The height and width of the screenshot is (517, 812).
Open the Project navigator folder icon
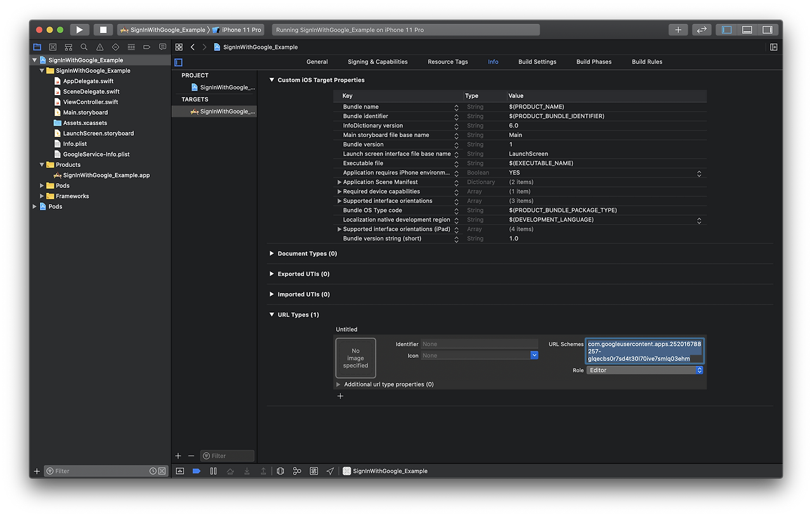pyautogui.click(x=37, y=47)
